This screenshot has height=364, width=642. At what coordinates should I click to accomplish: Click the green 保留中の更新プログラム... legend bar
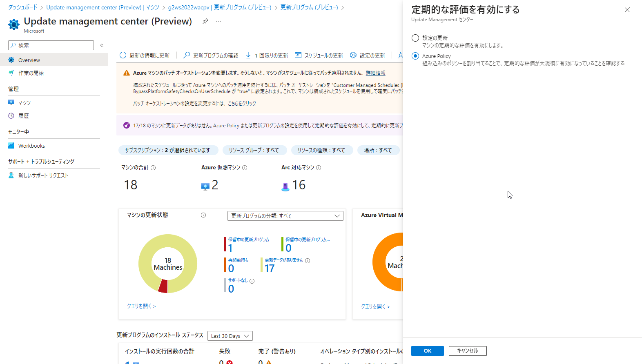tap(282, 244)
